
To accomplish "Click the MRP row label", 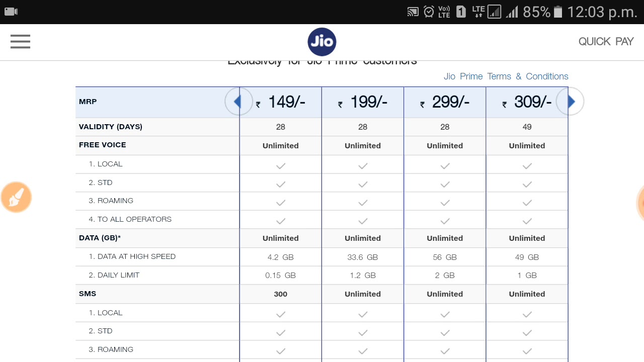I will coord(88,102).
